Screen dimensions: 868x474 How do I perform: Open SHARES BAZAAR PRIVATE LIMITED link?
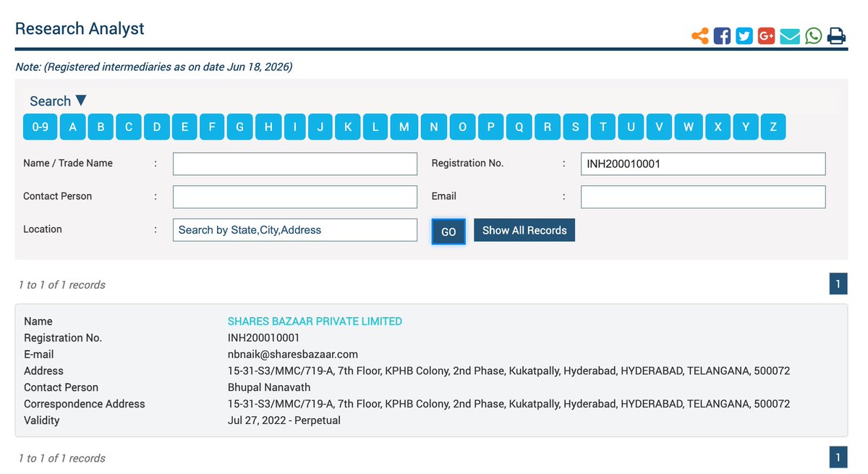[x=315, y=321]
